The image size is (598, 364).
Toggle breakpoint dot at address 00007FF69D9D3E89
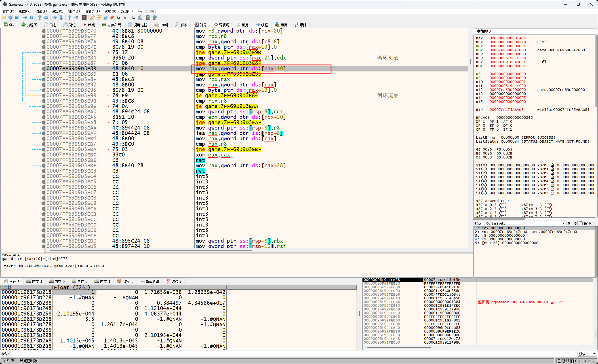43,69
